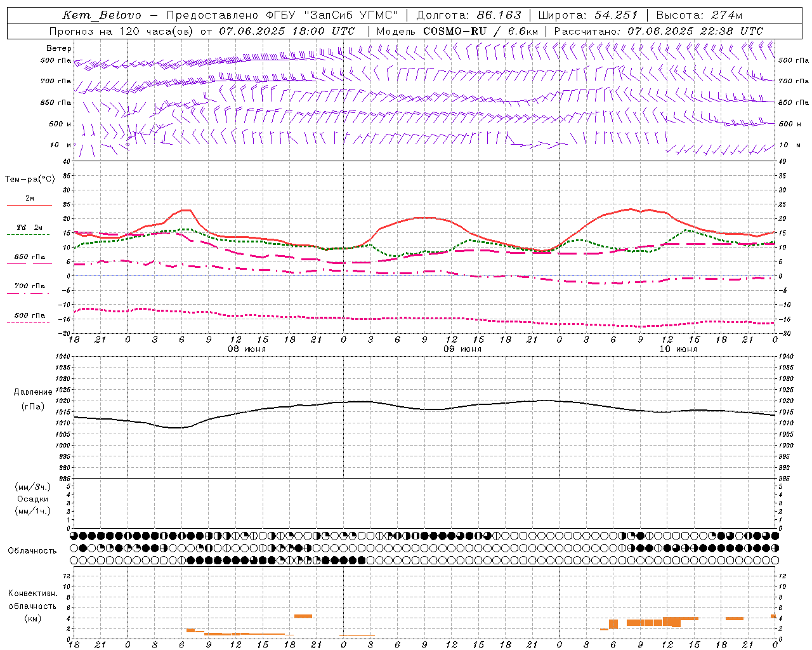Click the 'Td 2м' dew point legend entry
Image resolution: width=812 pixels, height=650 pixels.
pyautogui.click(x=30, y=227)
